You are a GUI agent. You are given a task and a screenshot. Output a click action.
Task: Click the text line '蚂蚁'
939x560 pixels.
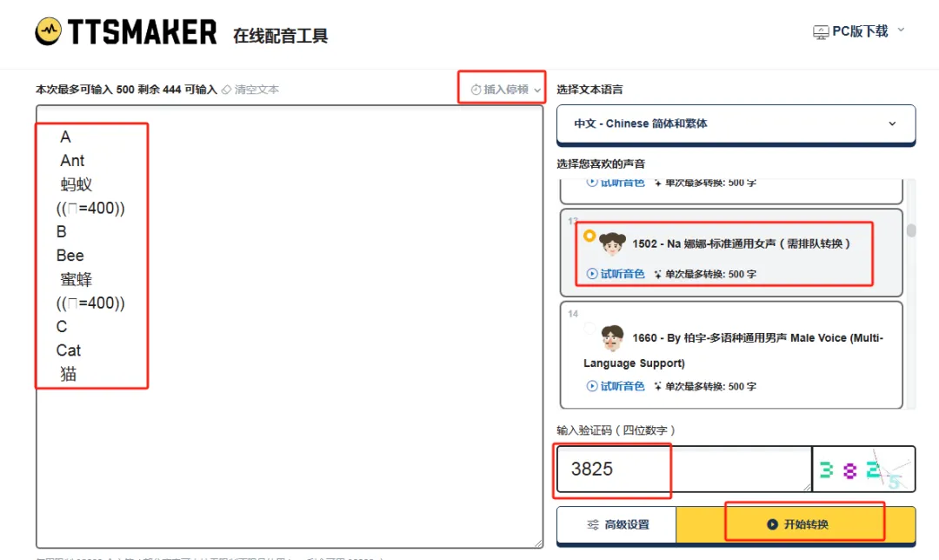click(x=76, y=184)
